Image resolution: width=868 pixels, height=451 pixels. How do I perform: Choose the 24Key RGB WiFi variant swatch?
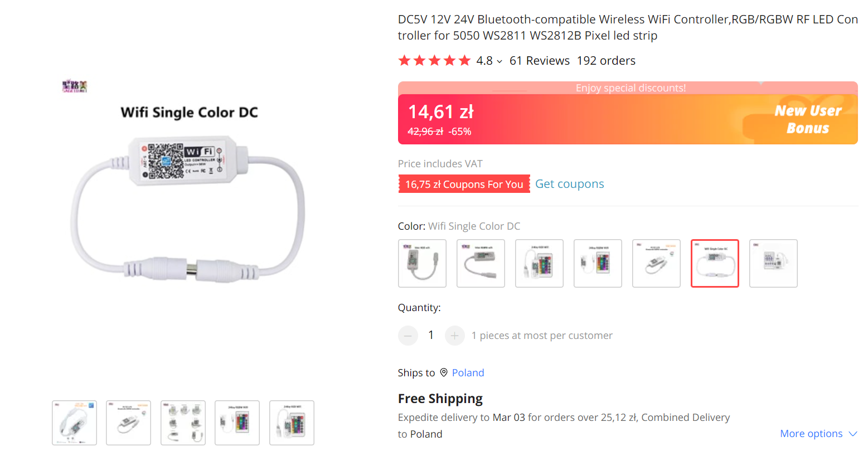[x=539, y=264]
